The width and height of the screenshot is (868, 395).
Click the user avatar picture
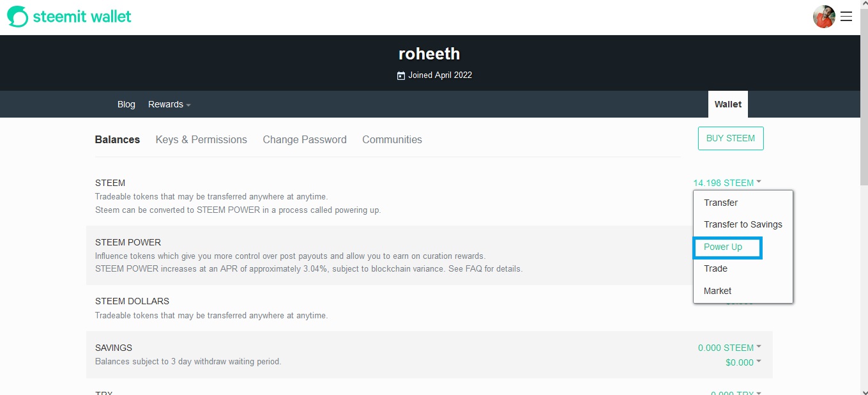point(824,17)
